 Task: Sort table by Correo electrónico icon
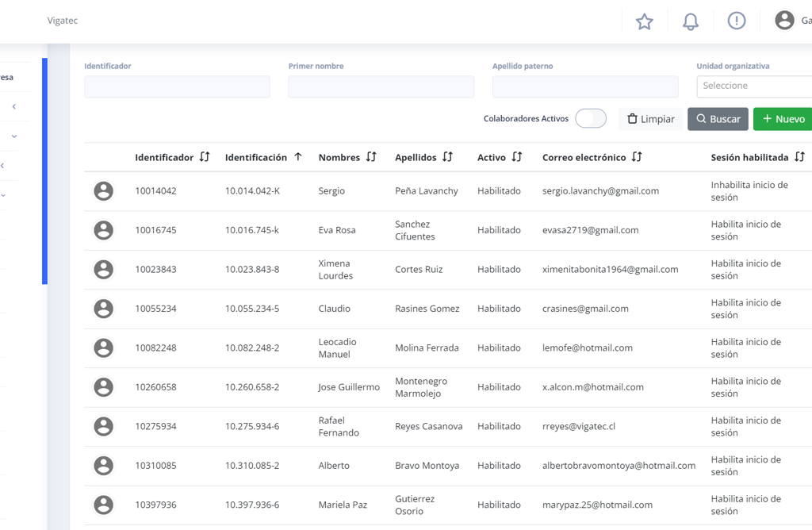pos(637,157)
